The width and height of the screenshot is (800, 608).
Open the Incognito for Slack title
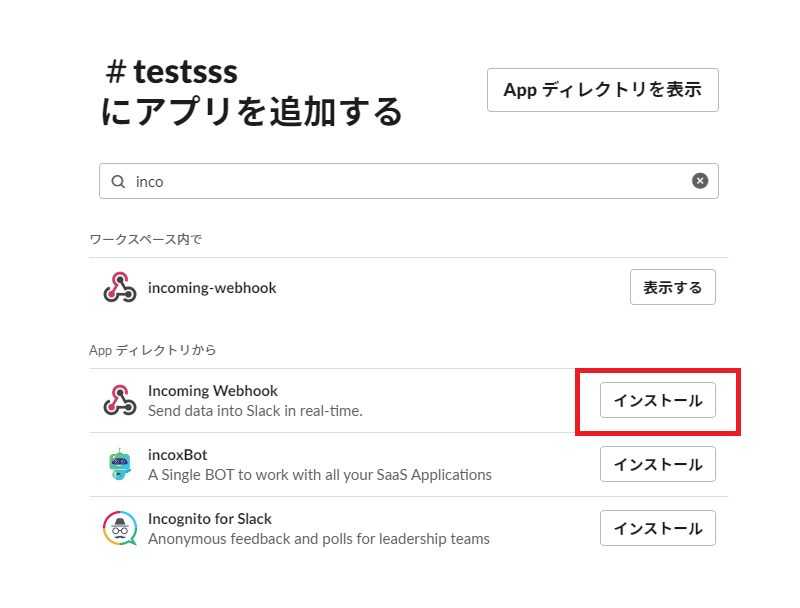(x=209, y=519)
